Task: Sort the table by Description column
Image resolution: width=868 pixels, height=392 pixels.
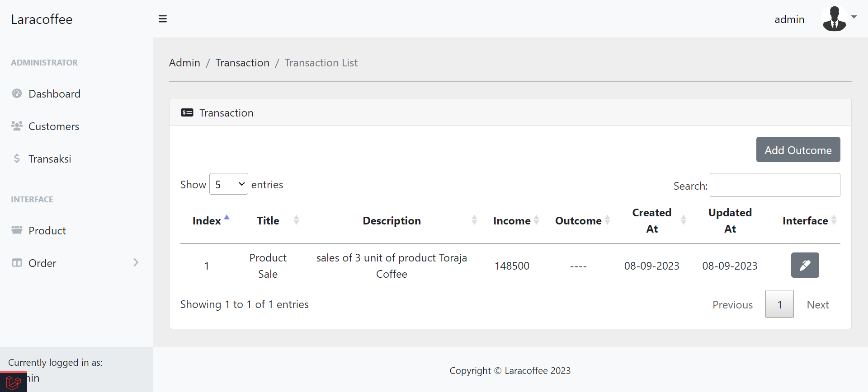Action: pyautogui.click(x=392, y=221)
